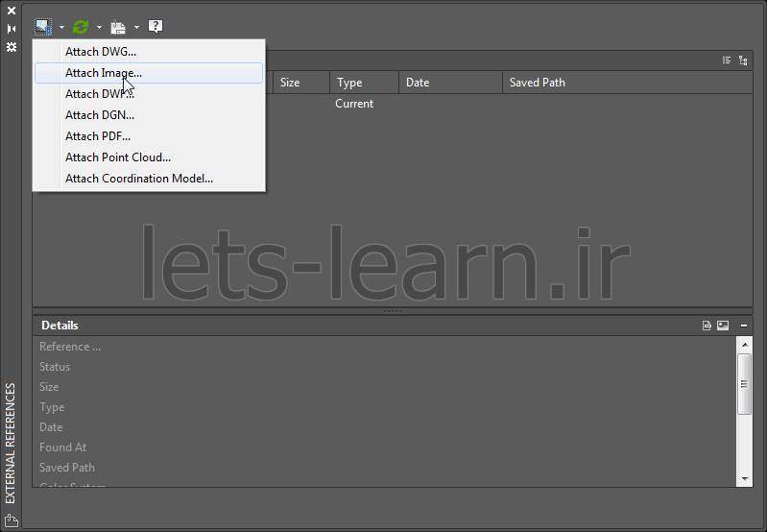Image resolution: width=767 pixels, height=532 pixels.
Task: Click the 'Reference ...' detail row
Action: tap(385, 346)
